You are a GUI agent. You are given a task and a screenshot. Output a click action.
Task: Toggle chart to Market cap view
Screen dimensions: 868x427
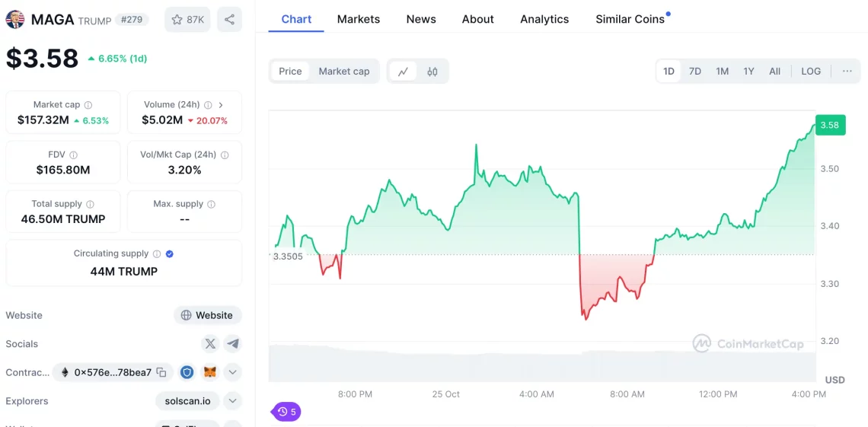344,72
